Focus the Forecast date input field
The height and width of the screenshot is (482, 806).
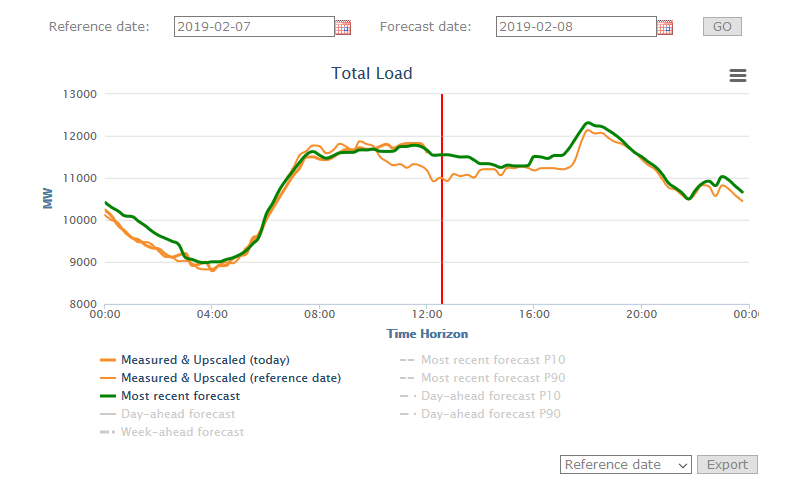[576, 27]
